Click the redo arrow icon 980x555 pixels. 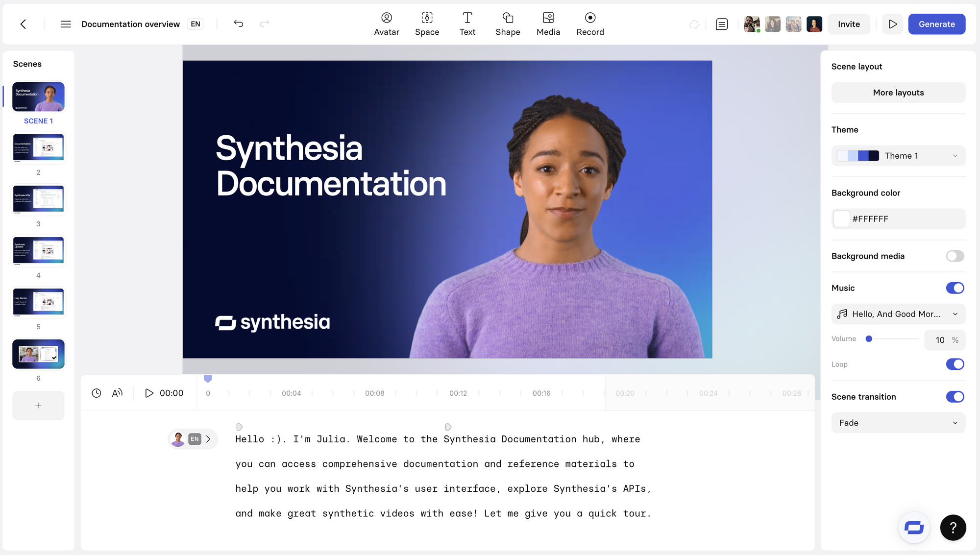click(x=265, y=24)
